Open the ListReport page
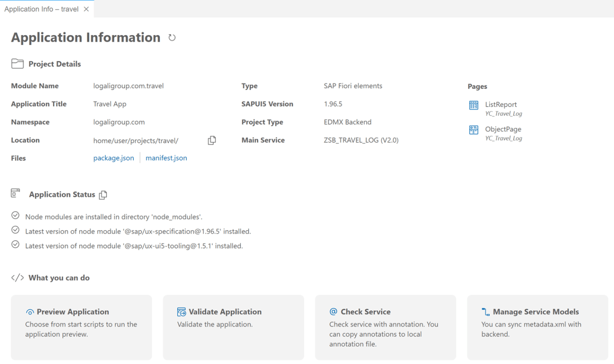614x364 pixels. coord(501,105)
